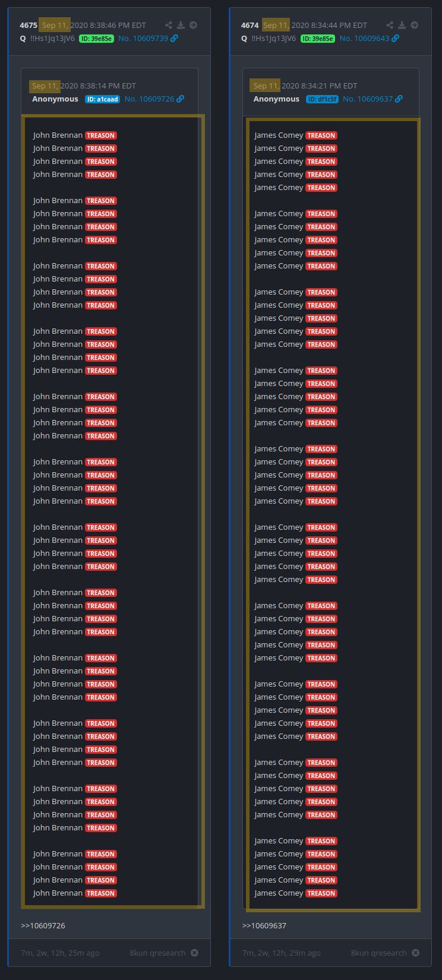Click the circled arrow icon on post 4674
Image resolution: width=442 pixels, height=980 pixels.
tap(414, 25)
